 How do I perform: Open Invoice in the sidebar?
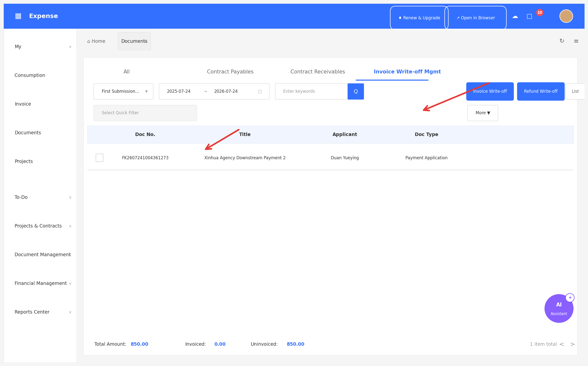[23, 104]
